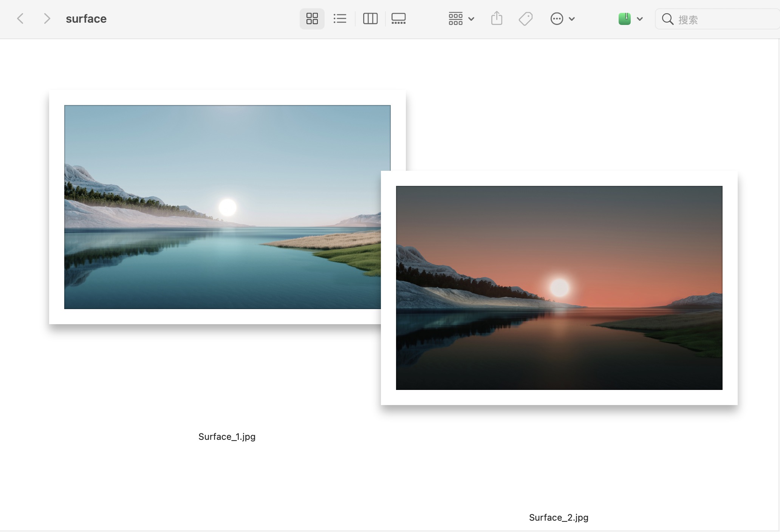Open the Edit Tags icon
The width and height of the screenshot is (780, 532).
coord(525,19)
